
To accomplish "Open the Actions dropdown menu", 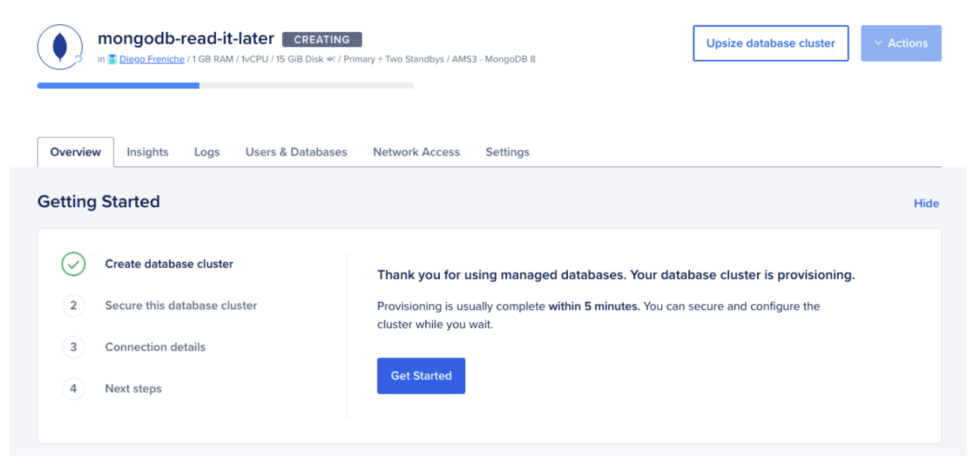I will (901, 43).
